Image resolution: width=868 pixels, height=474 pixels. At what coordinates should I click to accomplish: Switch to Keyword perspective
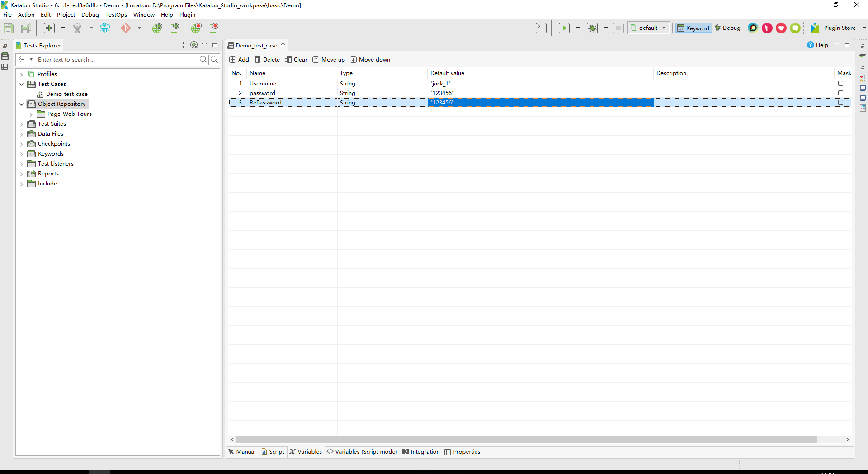(x=693, y=28)
